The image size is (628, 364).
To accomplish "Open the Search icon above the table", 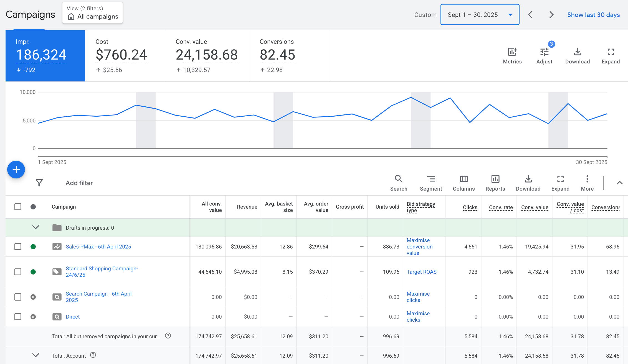I will (399, 179).
